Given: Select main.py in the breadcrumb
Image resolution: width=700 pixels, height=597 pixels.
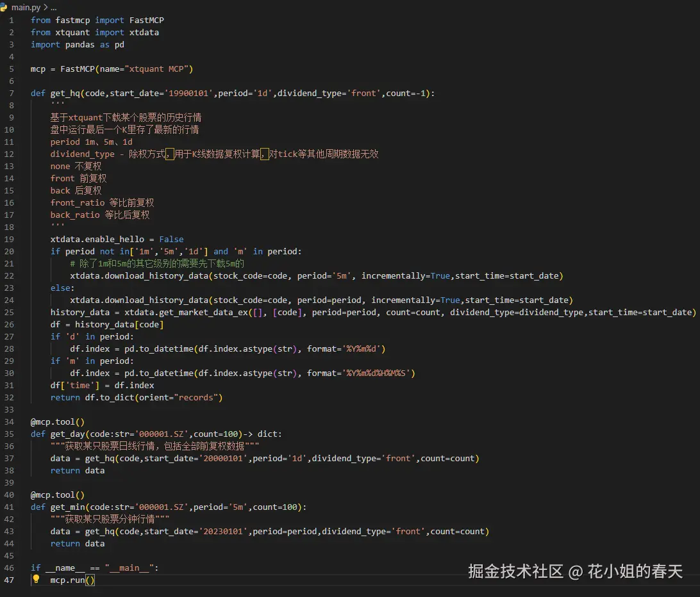Looking at the screenshot, I should coord(26,7).
